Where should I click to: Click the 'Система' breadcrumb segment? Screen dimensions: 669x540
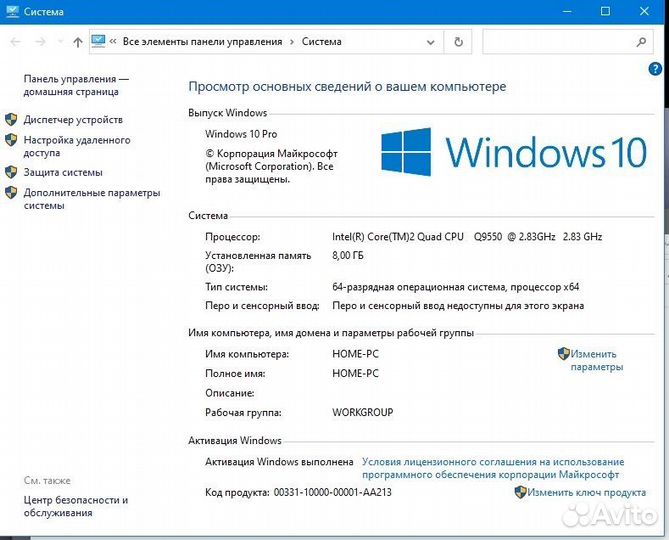point(322,42)
